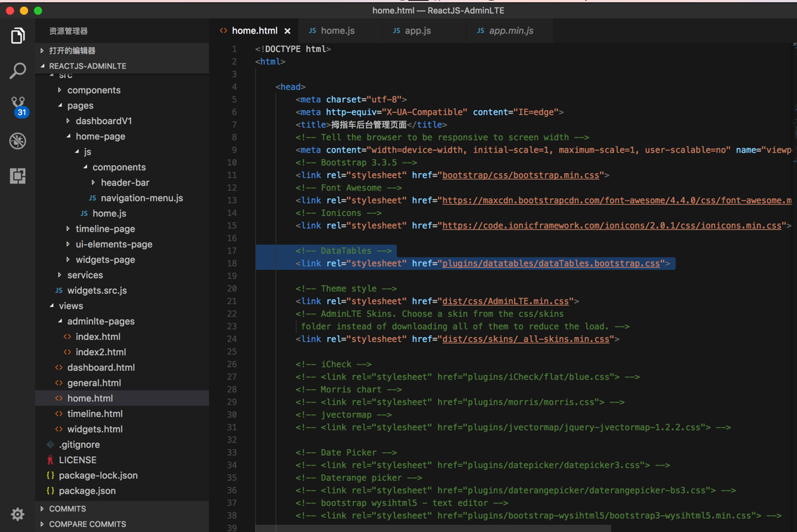Expand the 打开的编辑器 section
This screenshot has width=797, height=532.
click(71, 50)
